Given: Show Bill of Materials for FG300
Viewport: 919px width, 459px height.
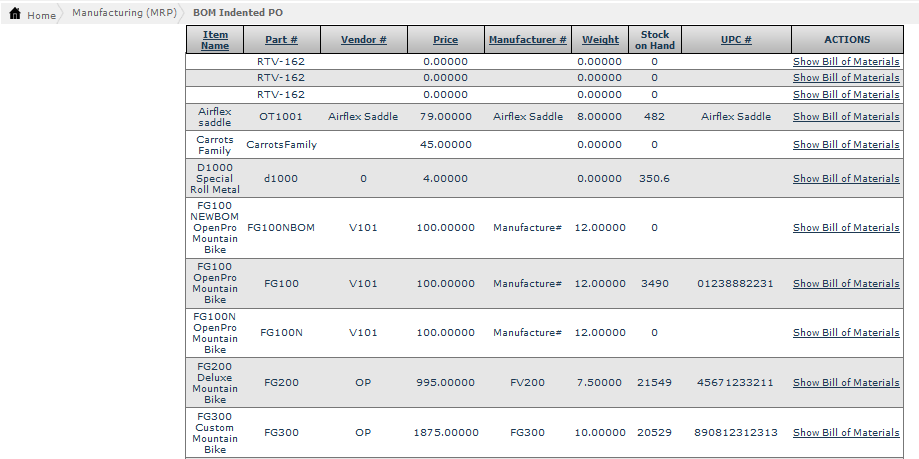Looking at the screenshot, I should 846,433.
